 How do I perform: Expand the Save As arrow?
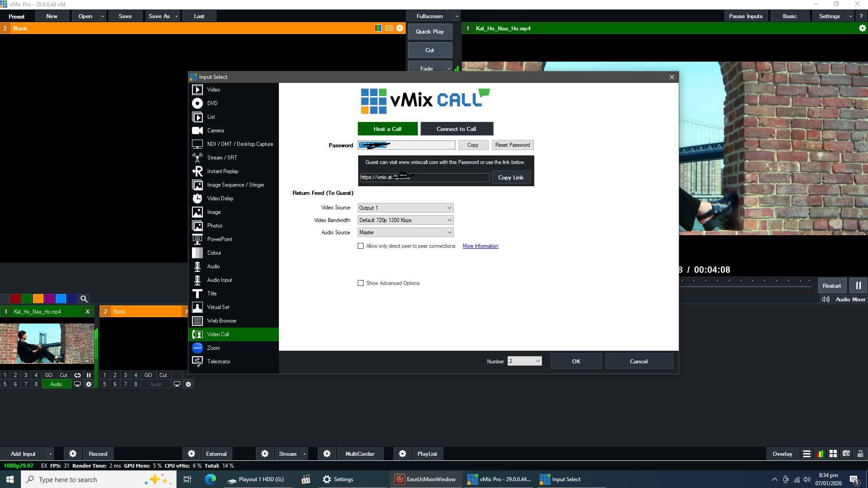pos(177,16)
